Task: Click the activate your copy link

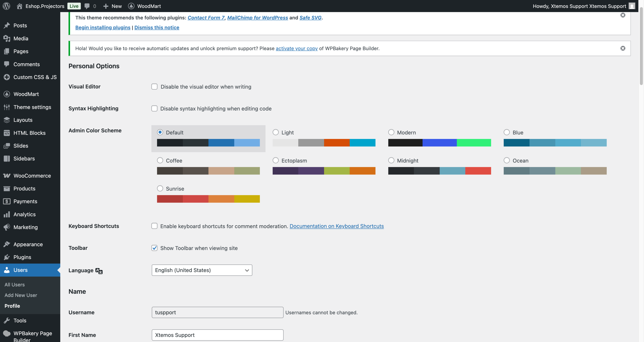Action: (297, 48)
